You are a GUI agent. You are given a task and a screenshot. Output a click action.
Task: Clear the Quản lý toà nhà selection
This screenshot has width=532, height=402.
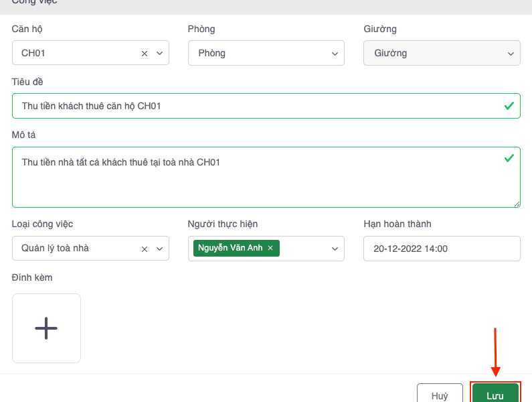tap(145, 249)
